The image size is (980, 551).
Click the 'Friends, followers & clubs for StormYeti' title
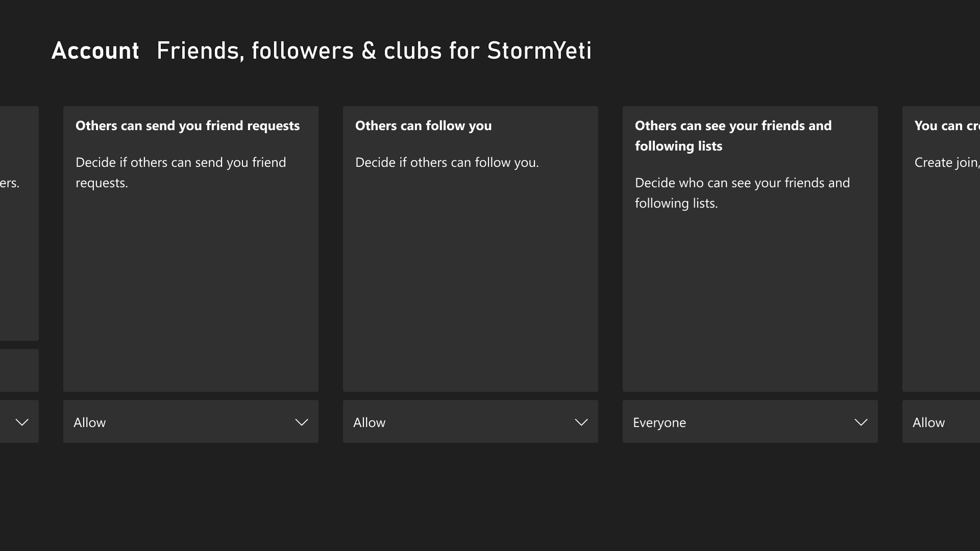[x=374, y=51]
